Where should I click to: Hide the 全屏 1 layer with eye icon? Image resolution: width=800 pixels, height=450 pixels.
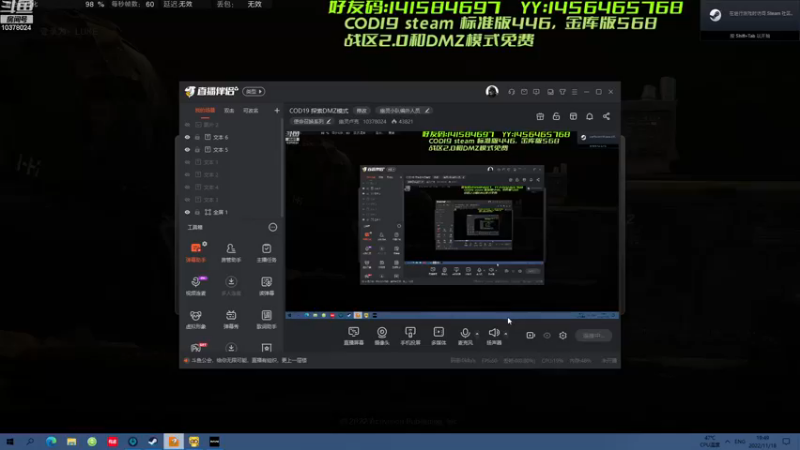187,212
